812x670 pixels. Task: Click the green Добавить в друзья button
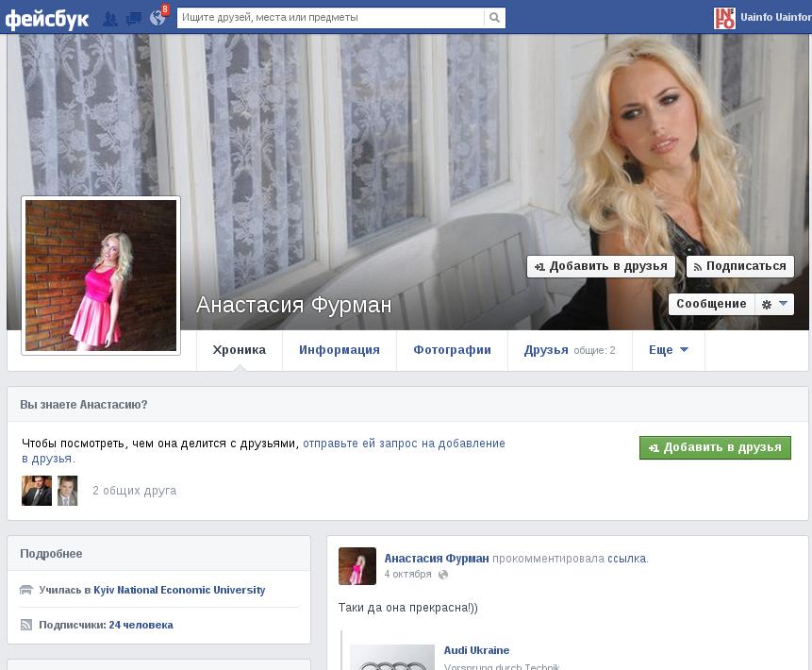tap(715, 447)
